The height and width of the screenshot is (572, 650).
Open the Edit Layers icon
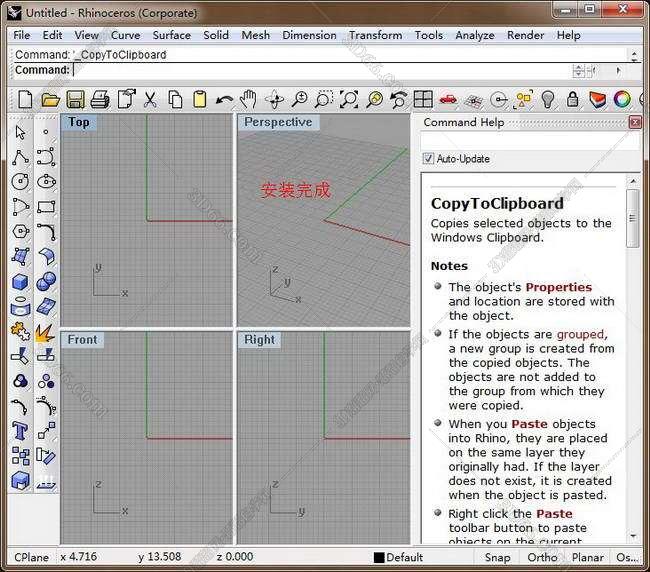597,99
